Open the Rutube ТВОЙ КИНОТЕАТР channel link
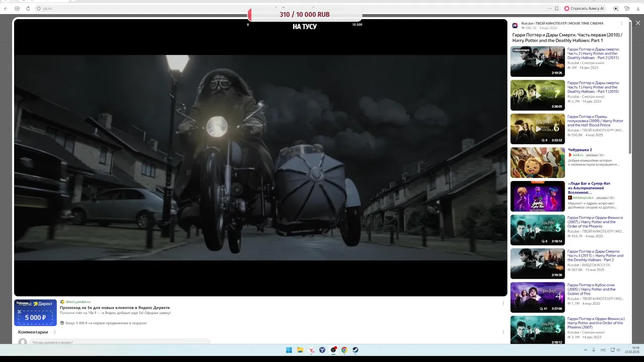This screenshot has height=362, width=644. click(562, 24)
